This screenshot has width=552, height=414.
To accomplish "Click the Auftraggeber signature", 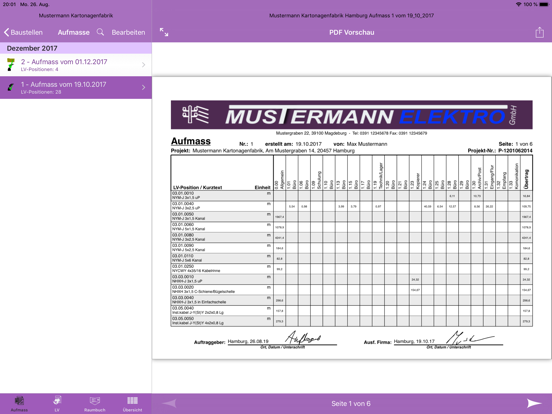I will click(303, 338).
